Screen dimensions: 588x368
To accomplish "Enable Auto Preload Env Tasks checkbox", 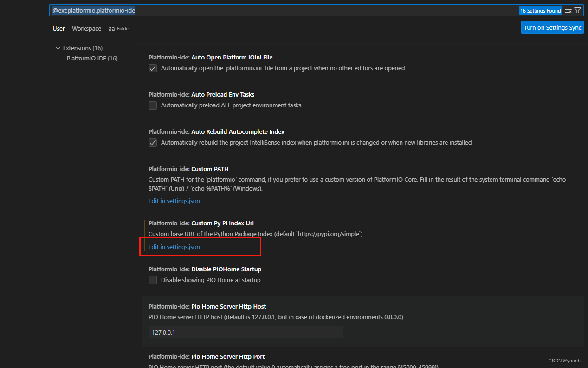I will [x=153, y=105].
